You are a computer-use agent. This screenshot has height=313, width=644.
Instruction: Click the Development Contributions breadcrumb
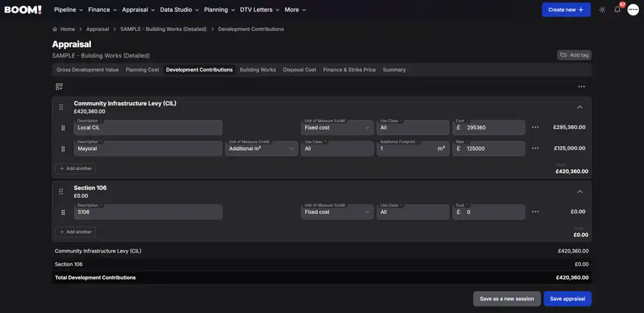pos(251,29)
